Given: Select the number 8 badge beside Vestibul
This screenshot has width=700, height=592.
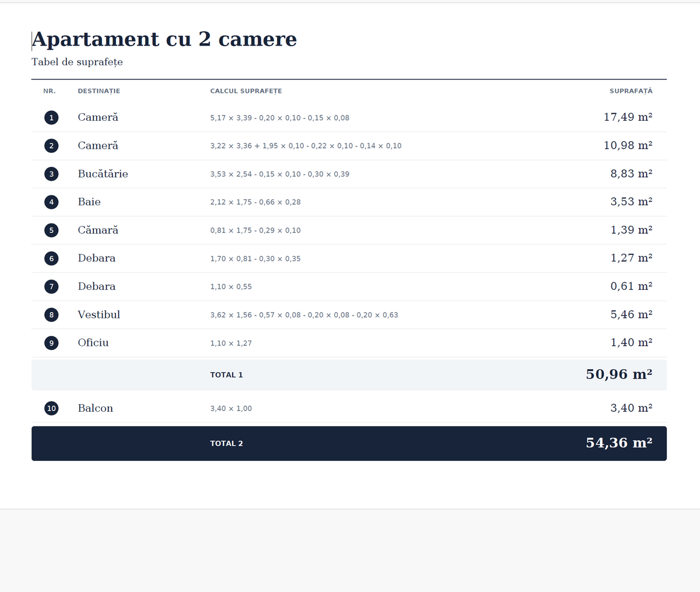Looking at the screenshot, I should [x=51, y=315].
